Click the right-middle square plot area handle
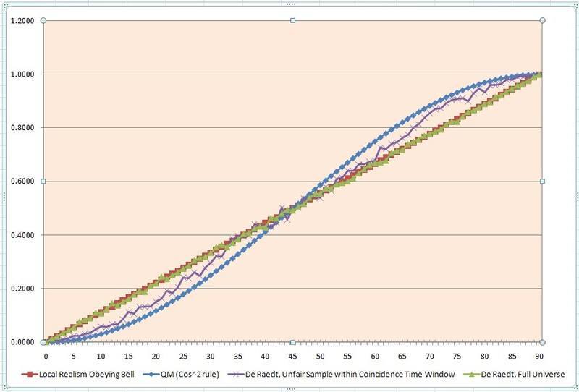579x392 pixels. [542, 182]
